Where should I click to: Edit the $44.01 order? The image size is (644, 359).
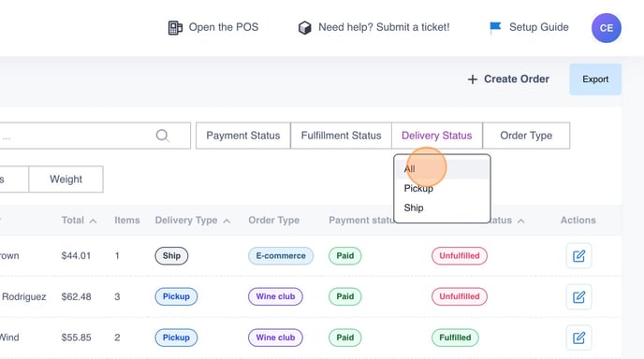pyautogui.click(x=578, y=256)
